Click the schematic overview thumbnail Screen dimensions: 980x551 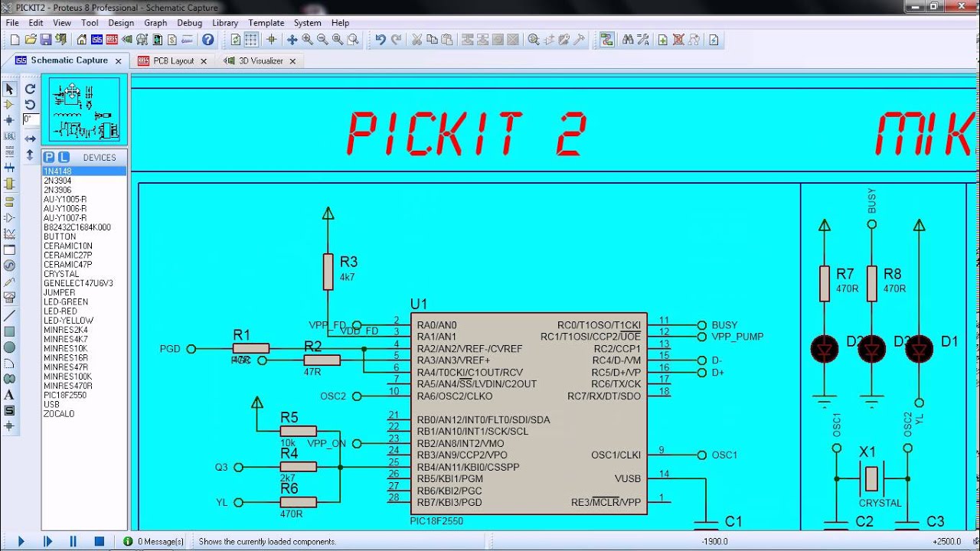pos(84,109)
